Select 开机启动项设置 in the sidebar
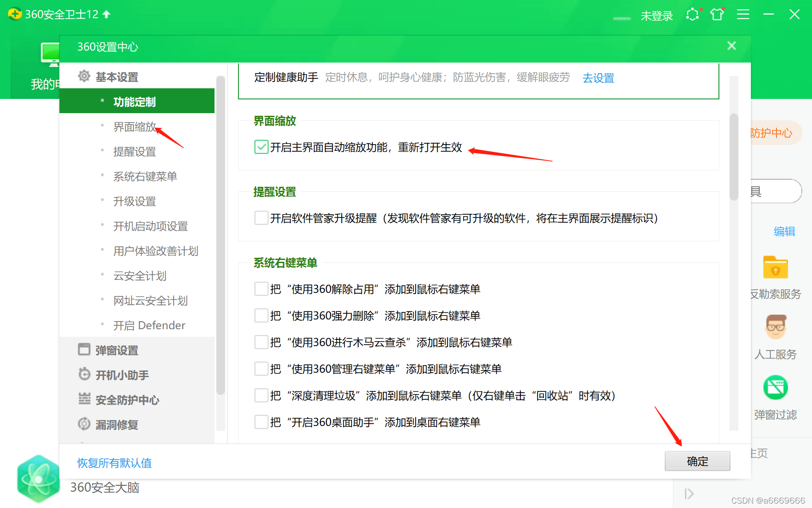812x508 pixels. (x=151, y=226)
